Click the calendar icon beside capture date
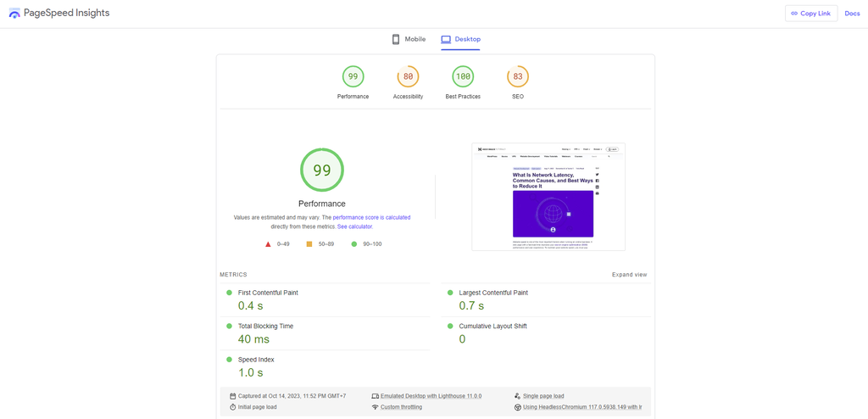This screenshot has height=419, width=868. (x=233, y=396)
